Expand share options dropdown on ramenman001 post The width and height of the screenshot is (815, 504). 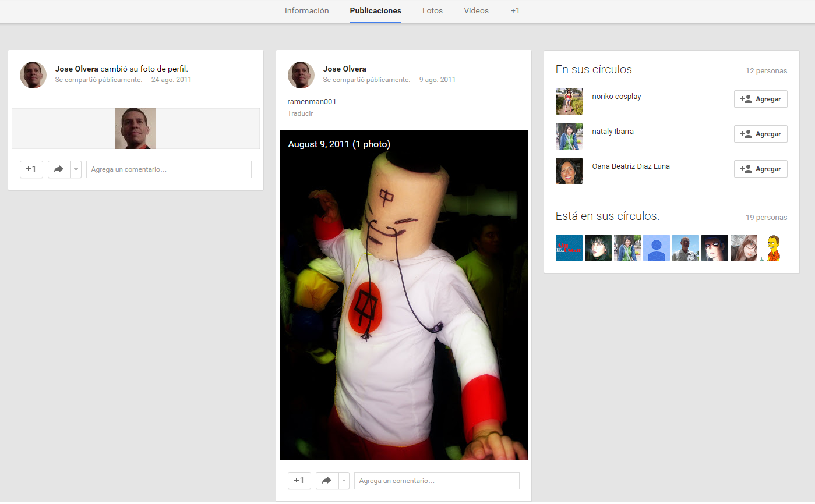(344, 481)
